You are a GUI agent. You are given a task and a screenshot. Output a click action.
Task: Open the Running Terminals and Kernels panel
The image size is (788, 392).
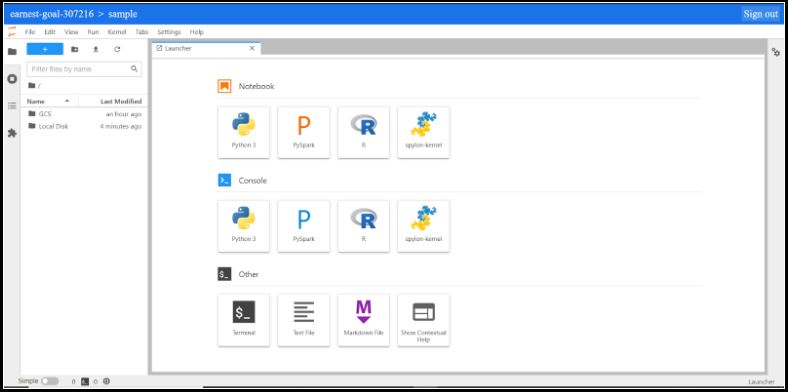click(12, 79)
